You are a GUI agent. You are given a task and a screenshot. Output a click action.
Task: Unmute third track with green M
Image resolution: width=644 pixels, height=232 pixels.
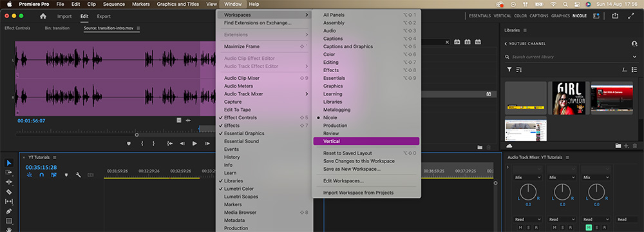(x=588, y=227)
